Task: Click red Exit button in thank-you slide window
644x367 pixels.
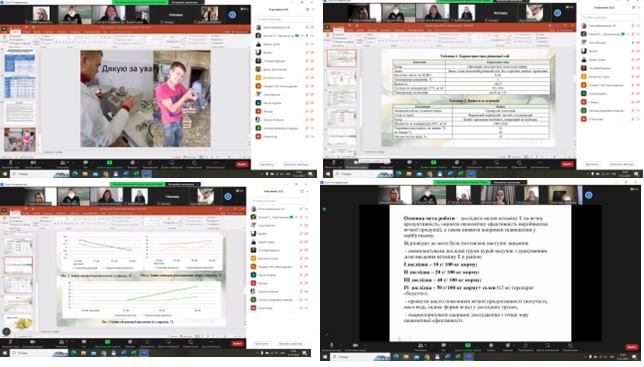Action: [242, 164]
